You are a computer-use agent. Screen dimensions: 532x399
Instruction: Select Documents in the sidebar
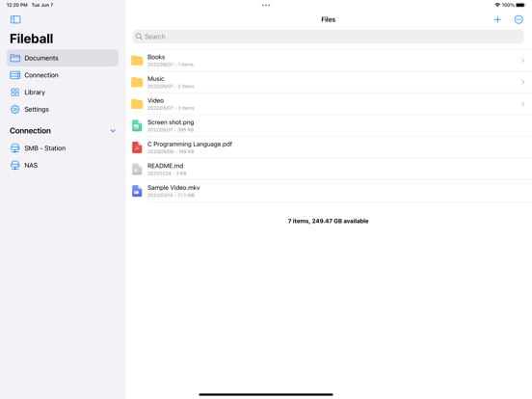point(63,58)
